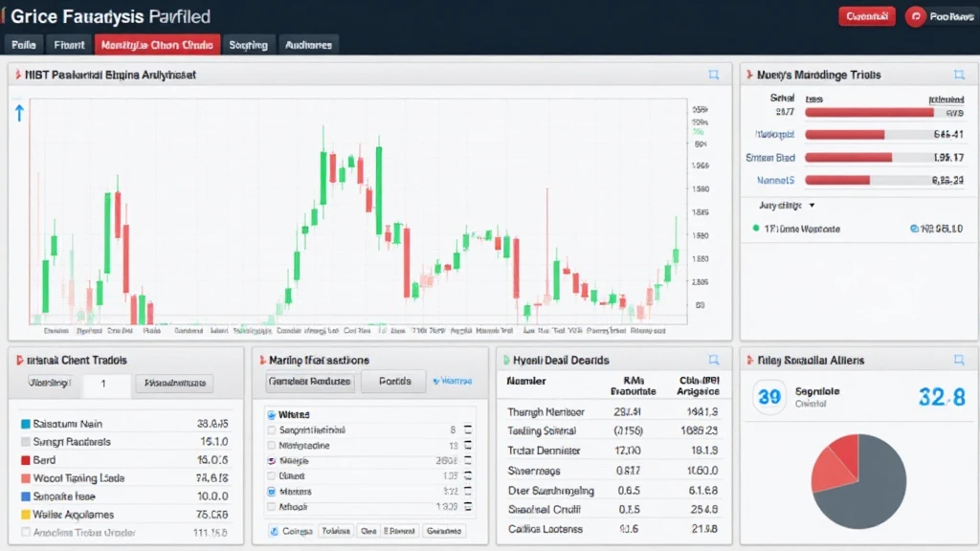
Task: Click the Gaademe button
Action: (444, 531)
